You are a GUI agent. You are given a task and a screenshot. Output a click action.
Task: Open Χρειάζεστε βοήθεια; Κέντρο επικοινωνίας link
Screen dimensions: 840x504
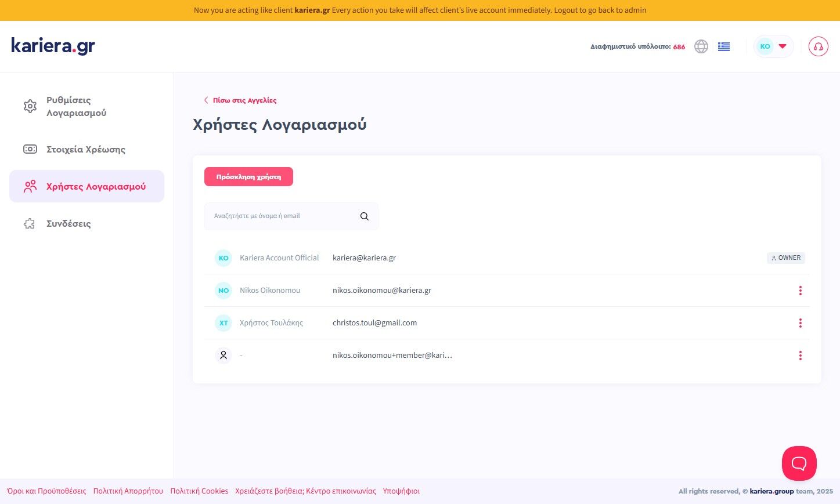coord(305,491)
